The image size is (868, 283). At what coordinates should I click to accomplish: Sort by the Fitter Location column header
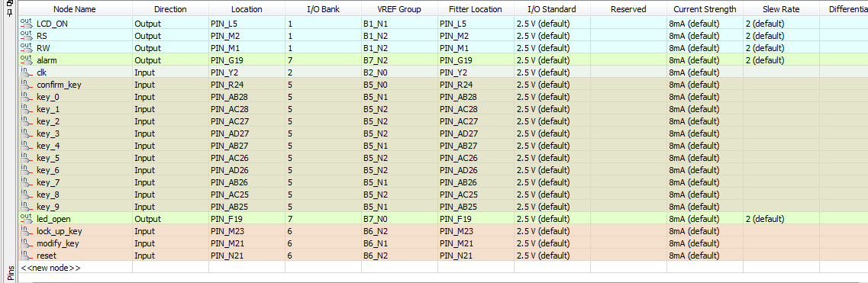(x=476, y=9)
